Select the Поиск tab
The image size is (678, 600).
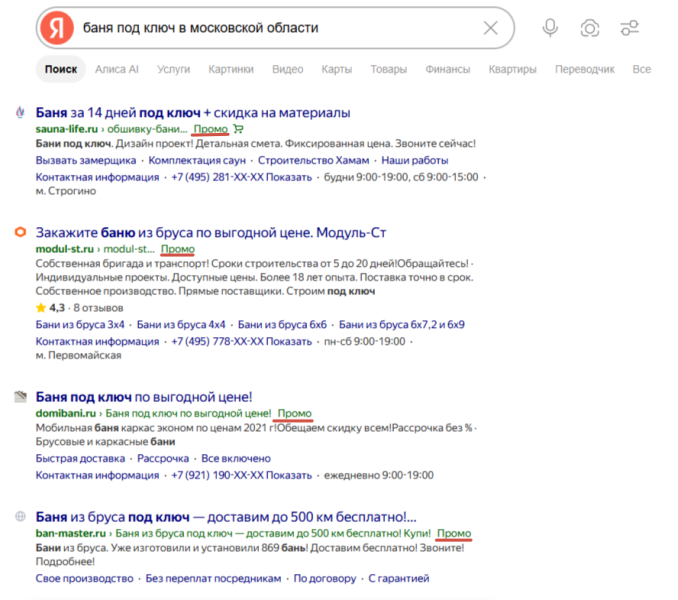coord(61,69)
